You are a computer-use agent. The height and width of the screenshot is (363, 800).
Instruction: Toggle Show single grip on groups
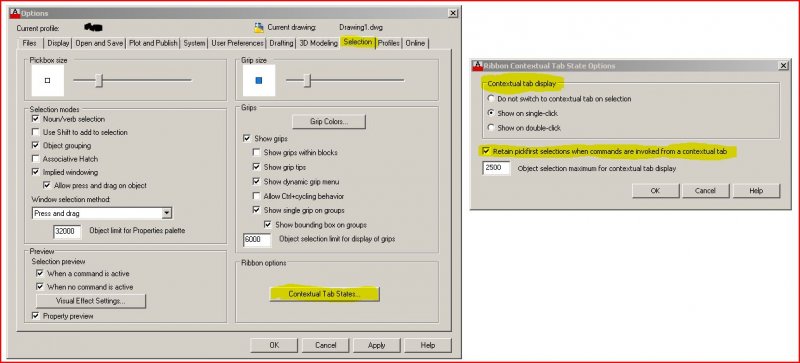257,210
